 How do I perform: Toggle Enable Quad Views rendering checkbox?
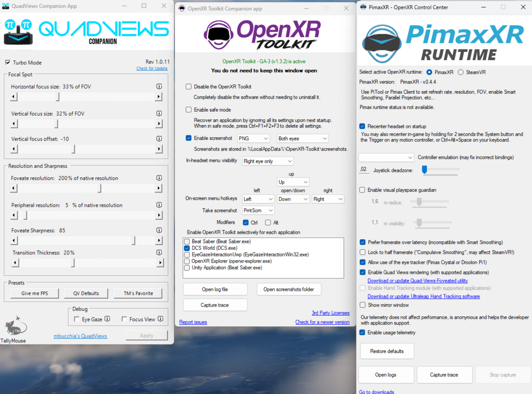tap(362, 273)
